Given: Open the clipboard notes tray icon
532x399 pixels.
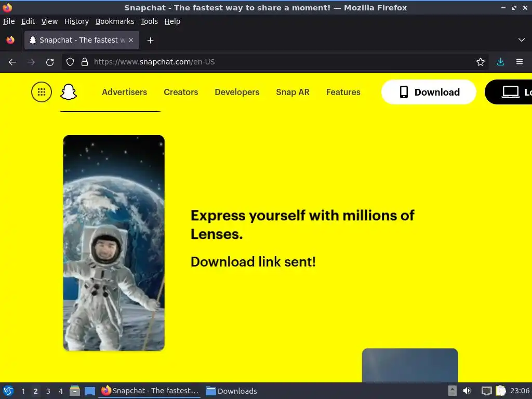Looking at the screenshot, I should [501, 391].
